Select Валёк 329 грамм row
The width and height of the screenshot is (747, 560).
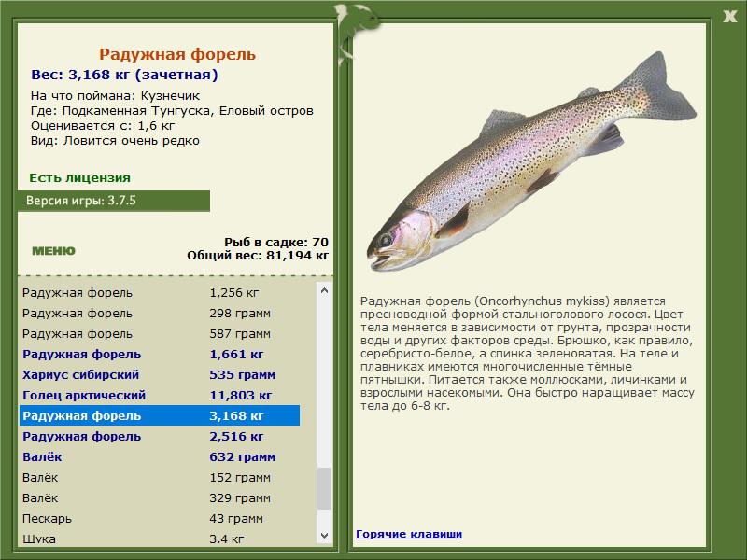[160, 497]
